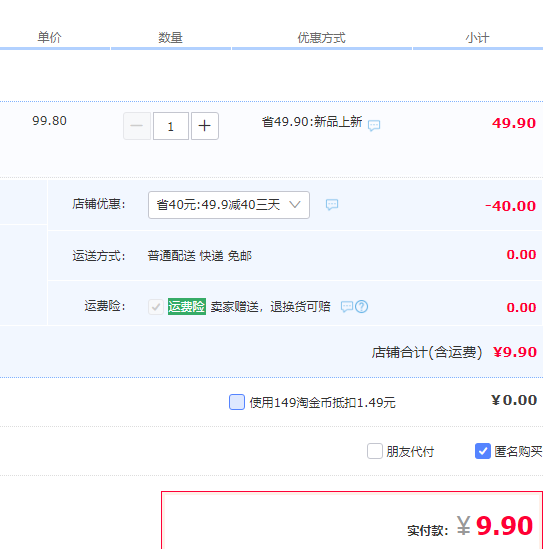Click the 小计 column header
Screen dimensions: 555x549
[x=477, y=38]
